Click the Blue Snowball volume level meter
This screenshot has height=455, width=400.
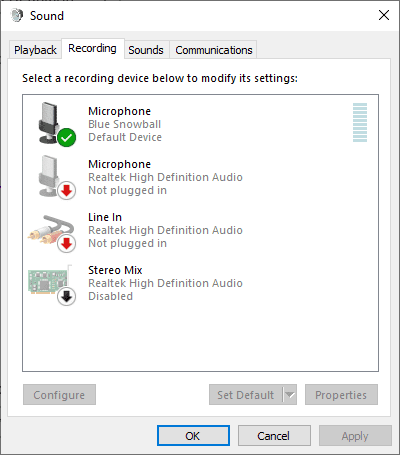tap(360, 123)
